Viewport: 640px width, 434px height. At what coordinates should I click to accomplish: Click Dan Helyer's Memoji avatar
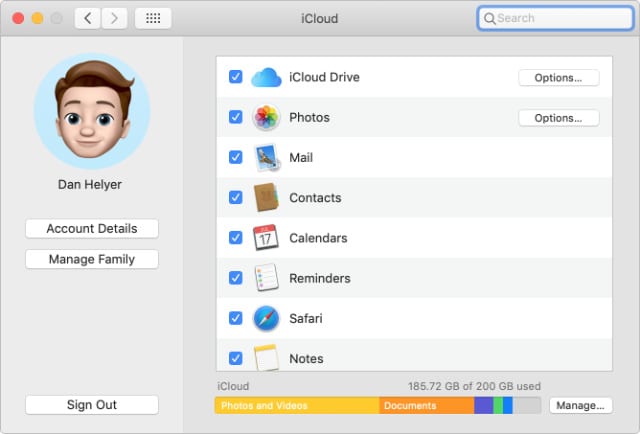tap(92, 111)
